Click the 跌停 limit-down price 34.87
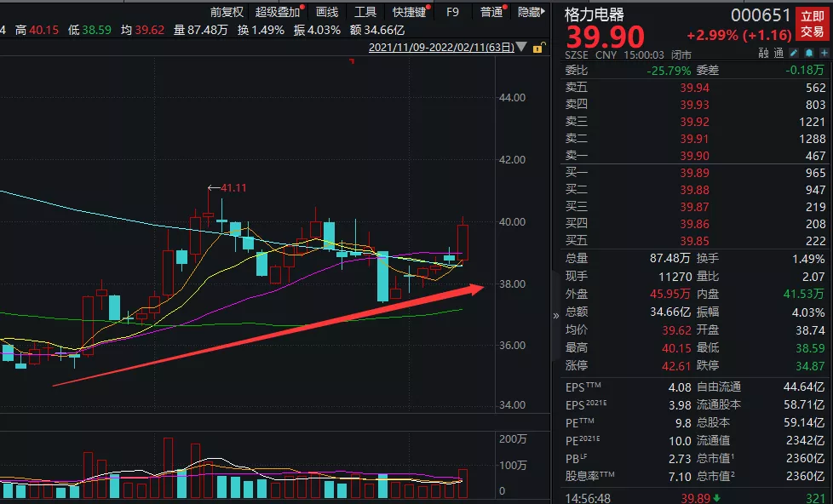 pos(810,366)
